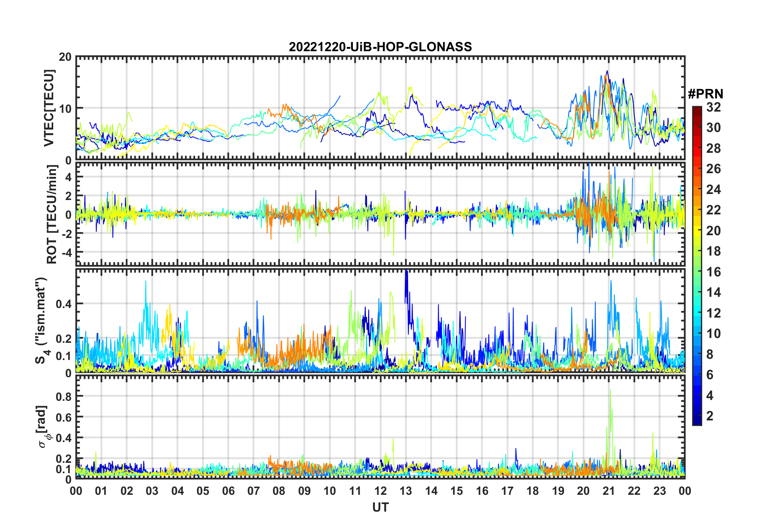
Task: Select colorbar tick label 28
Action: tap(713, 148)
